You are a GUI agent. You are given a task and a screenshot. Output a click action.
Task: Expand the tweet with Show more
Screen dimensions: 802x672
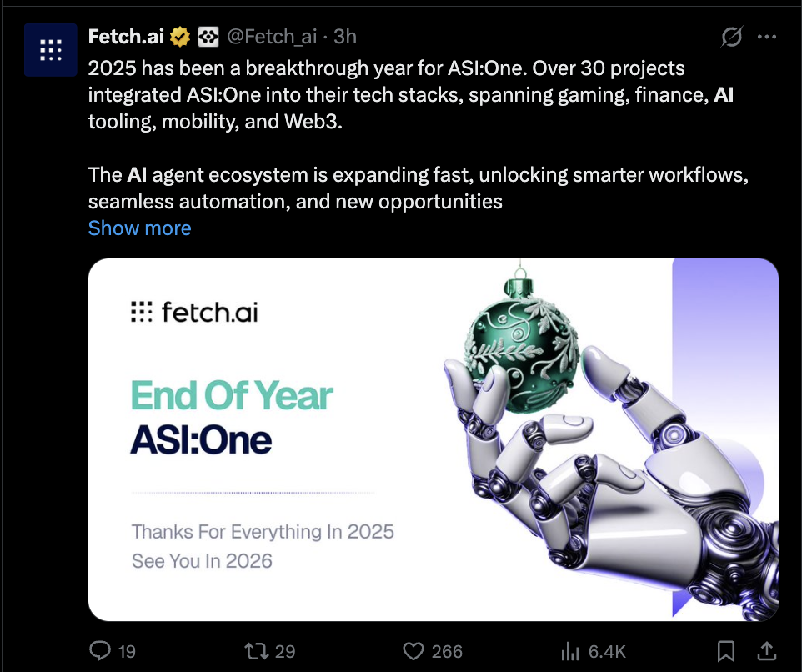pos(139,228)
